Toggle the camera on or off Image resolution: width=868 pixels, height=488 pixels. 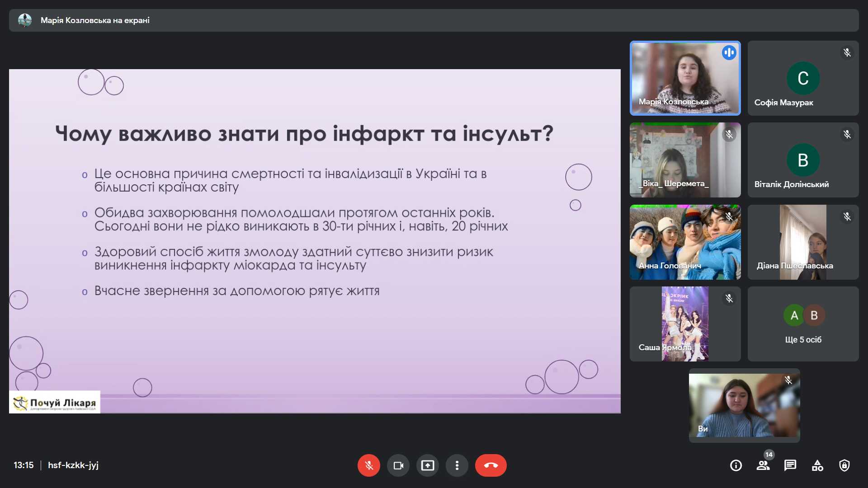[398, 465]
